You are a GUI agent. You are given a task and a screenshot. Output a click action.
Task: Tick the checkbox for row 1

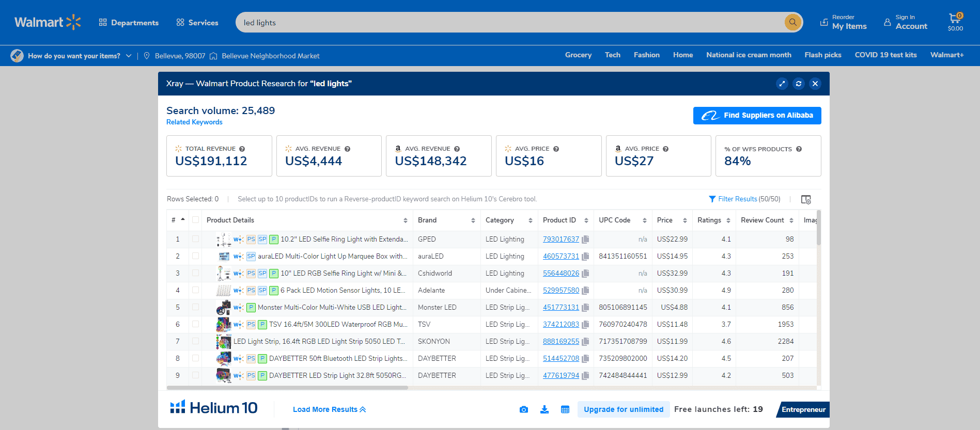point(195,239)
